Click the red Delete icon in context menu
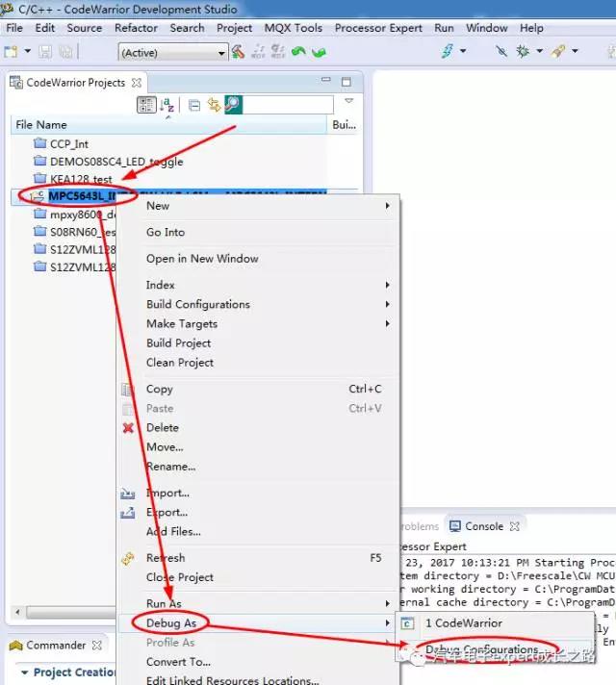Screen dimensions: 616x685 pyautogui.click(x=128, y=428)
